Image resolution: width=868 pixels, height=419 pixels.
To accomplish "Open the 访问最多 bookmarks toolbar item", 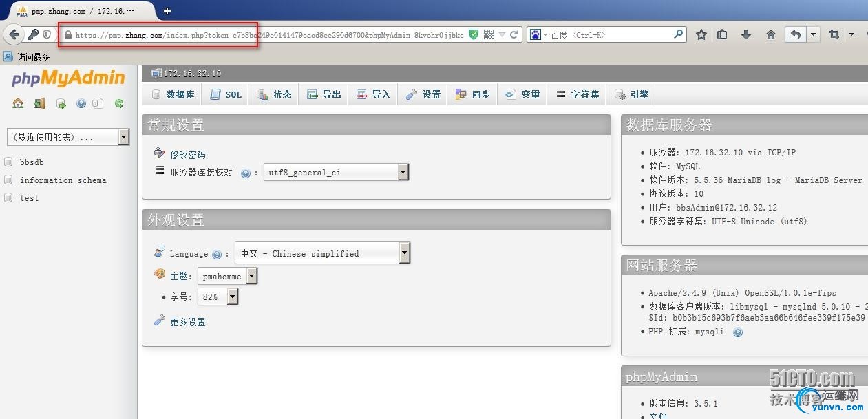I will (x=26, y=56).
